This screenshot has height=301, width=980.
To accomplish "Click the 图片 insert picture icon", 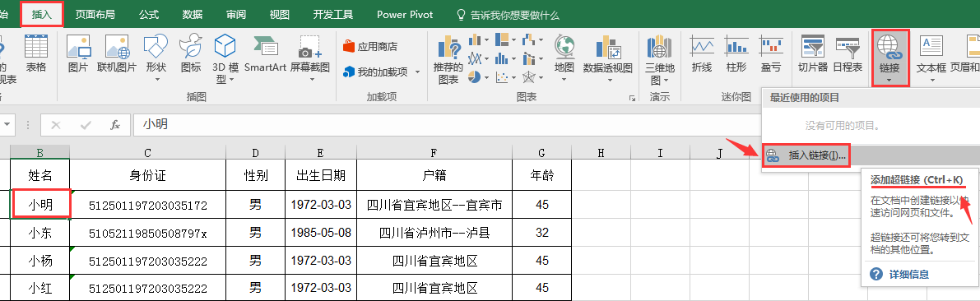I will point(78,53).
